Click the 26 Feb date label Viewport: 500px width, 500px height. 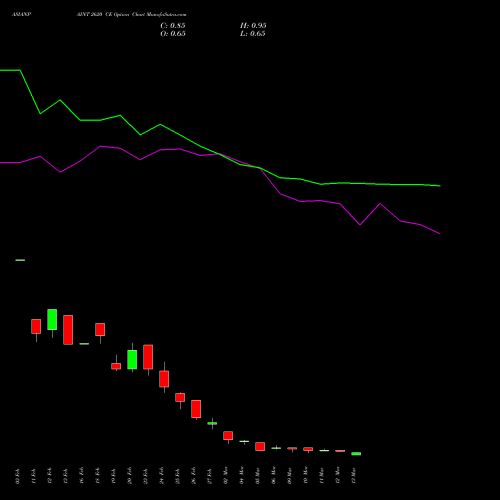pos(193,476)
